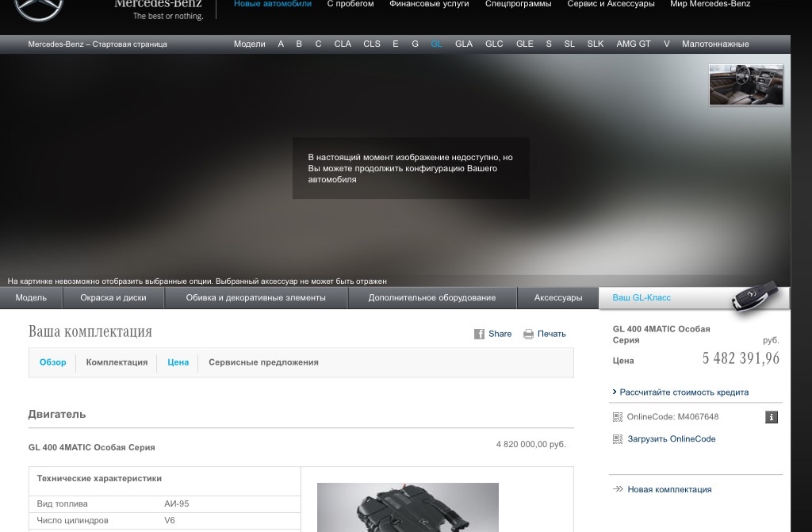Image resolution: width=812 pixels, height=532 pixels.
Task: Open Спецпрограммы menu
Action: point(519,4)
